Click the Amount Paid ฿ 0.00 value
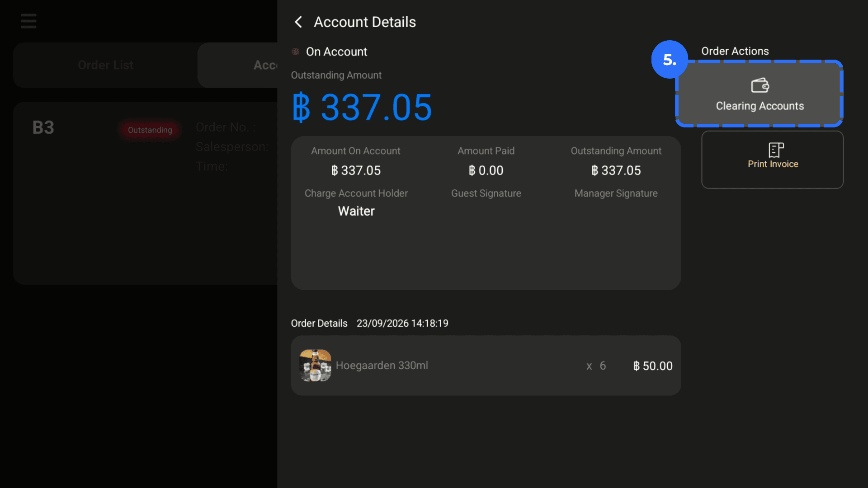Screen dimensions: 868x488 pos(486,170)
